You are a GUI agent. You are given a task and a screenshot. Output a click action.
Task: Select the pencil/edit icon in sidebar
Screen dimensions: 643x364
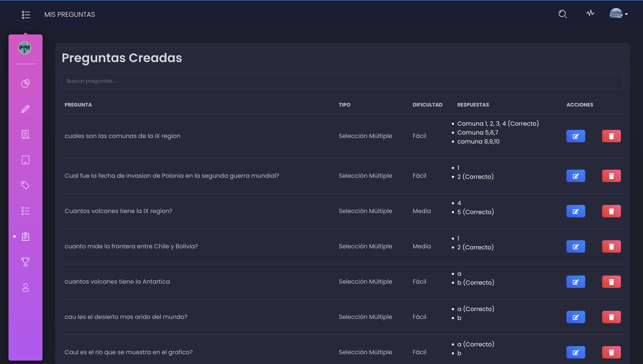pos(25,109)
